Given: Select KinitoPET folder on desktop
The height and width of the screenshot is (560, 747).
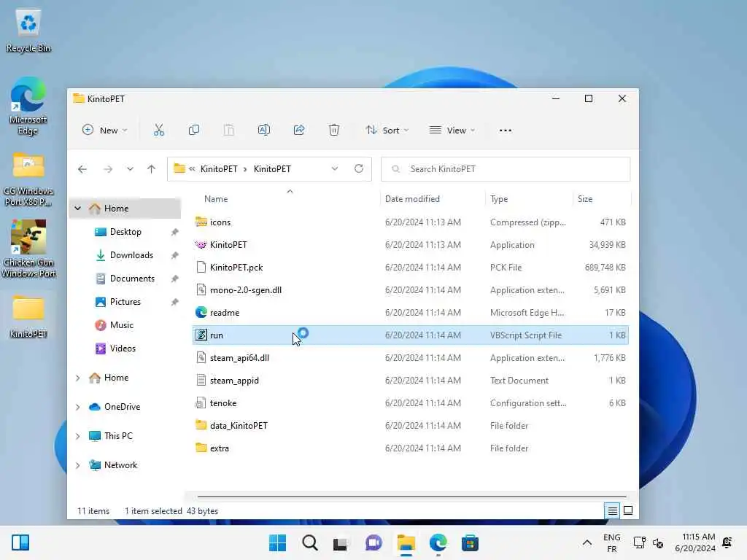Looking at the screenshot, I should (x=28, y=316).
